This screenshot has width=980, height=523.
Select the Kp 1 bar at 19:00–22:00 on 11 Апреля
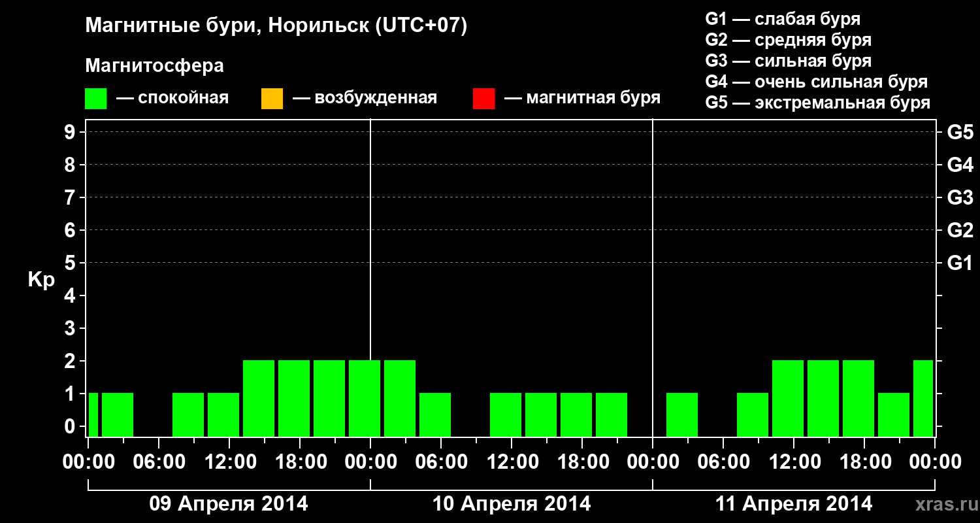pos(894,414)
